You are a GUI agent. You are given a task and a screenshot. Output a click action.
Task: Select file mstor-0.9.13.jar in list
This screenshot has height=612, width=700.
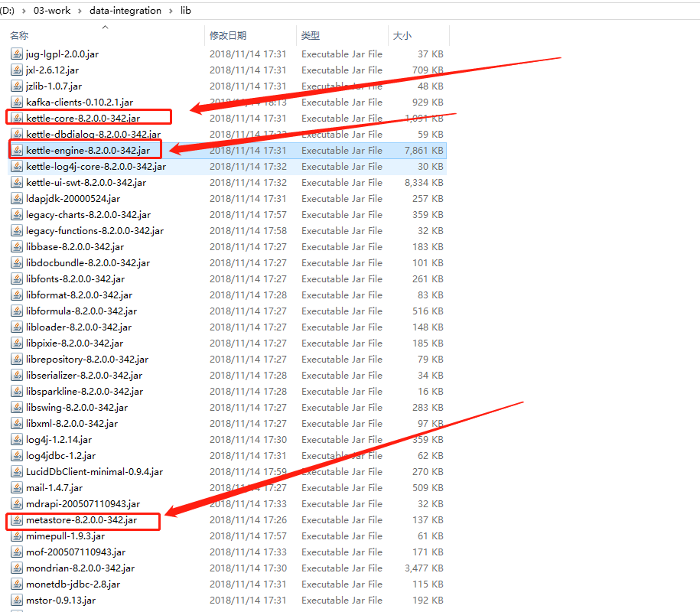click(60, 601)
